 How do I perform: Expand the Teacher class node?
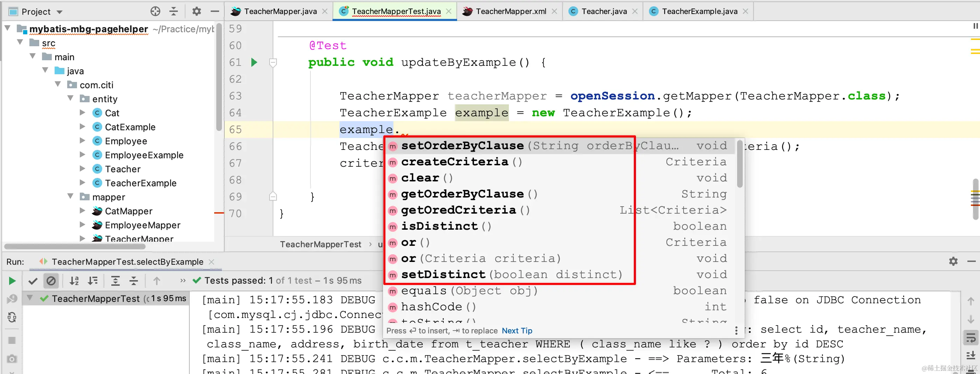pyautogui.click(x=82, y=168)
